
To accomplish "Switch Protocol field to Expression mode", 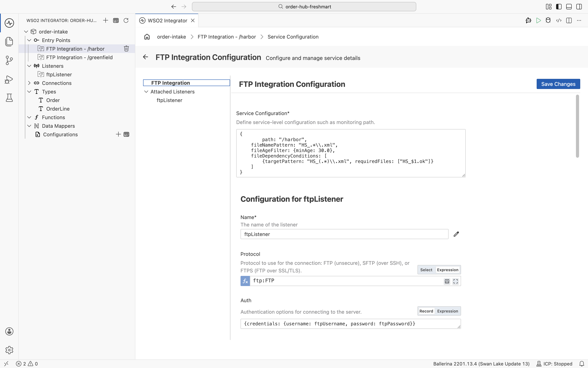I will [448, 270].
